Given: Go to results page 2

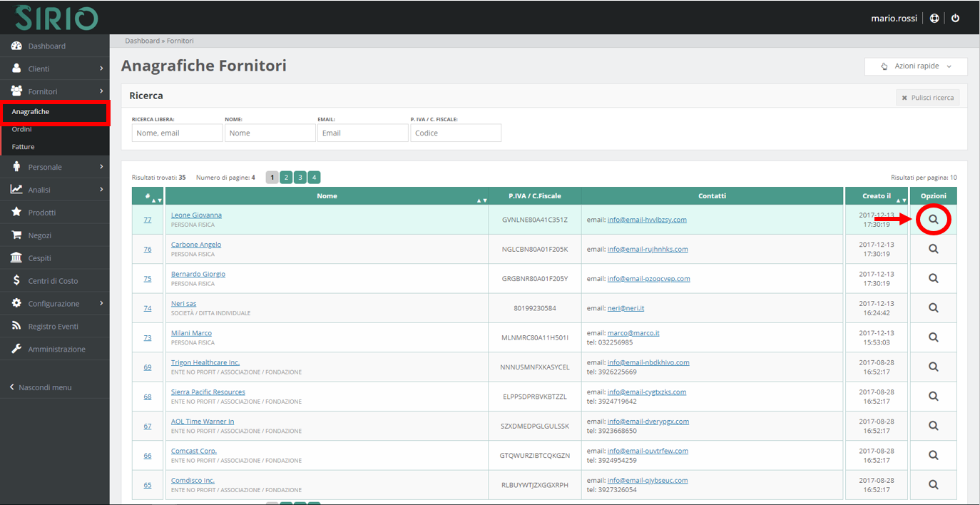Looking at the screenshot, I should [x=285, y=178].
